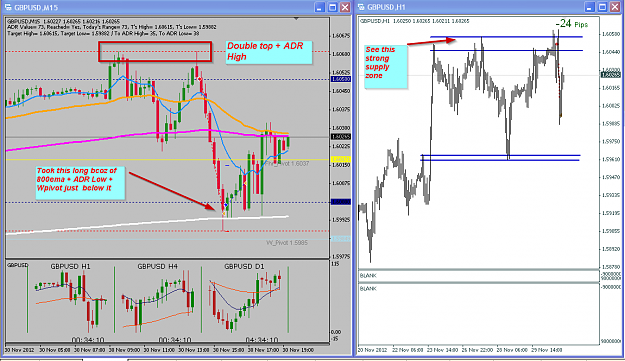Screen dimensions: 625x361
Task: Click the 'GBPUSD' label in M15 sub-window
Action: click(18, 265)
